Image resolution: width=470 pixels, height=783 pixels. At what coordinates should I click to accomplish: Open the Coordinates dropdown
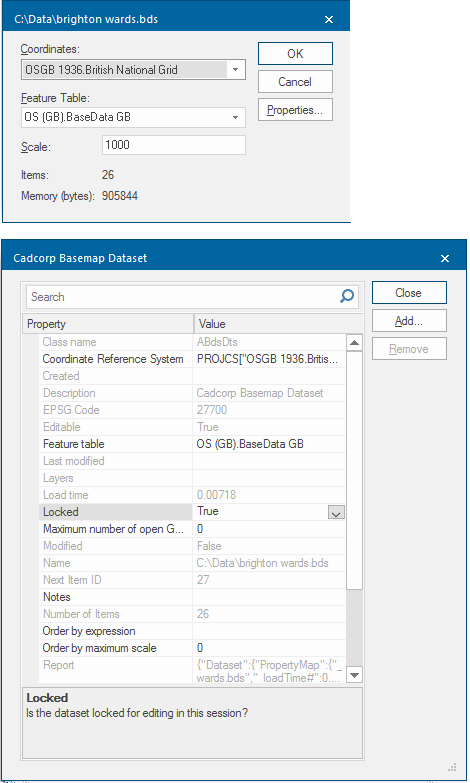pyautogui.click(x=235, y=69)
